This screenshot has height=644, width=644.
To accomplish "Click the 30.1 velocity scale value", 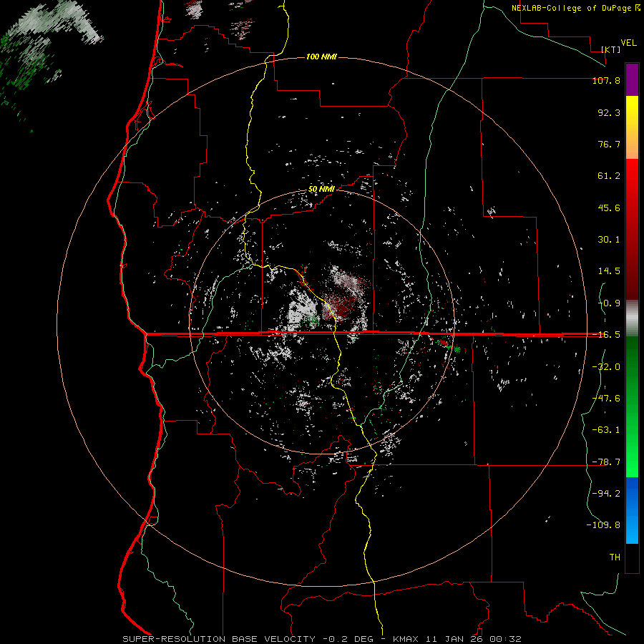I will pyautogui.click(x=609, y=240).
